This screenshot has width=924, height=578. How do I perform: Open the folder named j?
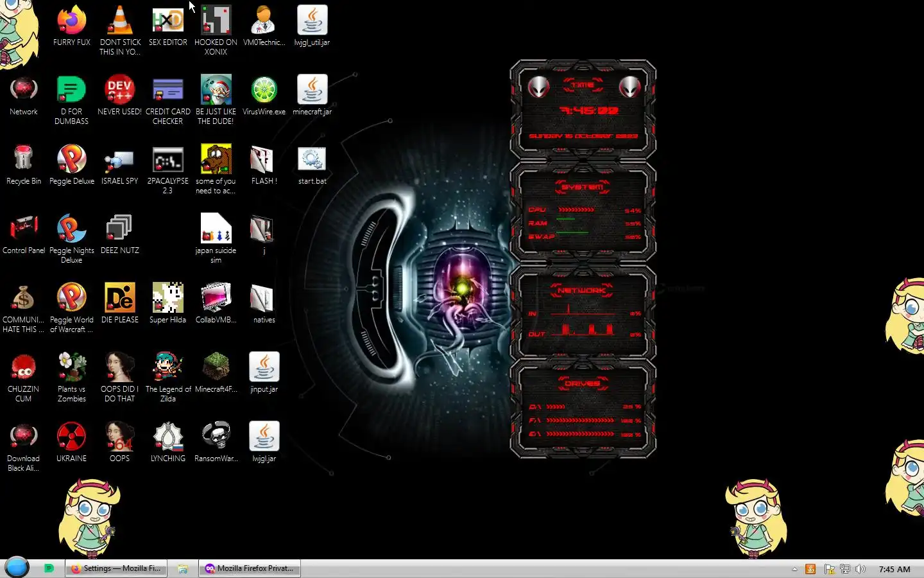pyautogui.click(x=264, y=229)
